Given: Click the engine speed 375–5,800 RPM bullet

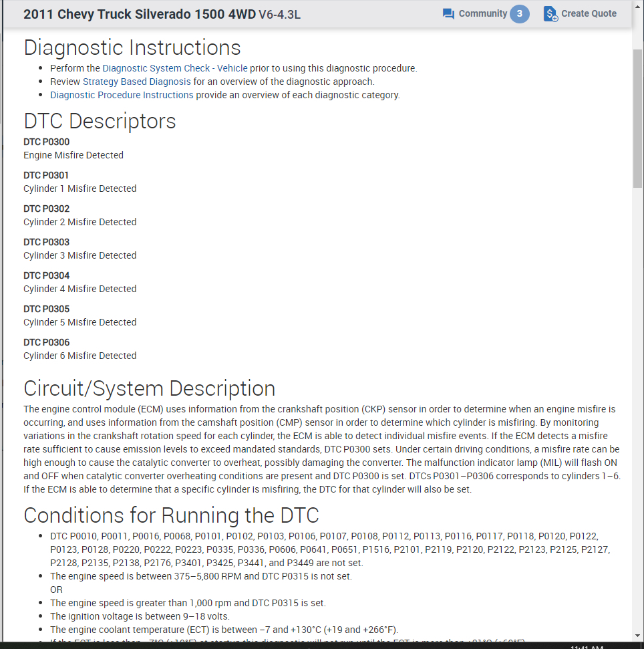Looking at the screenshot, I should (201, 577).
